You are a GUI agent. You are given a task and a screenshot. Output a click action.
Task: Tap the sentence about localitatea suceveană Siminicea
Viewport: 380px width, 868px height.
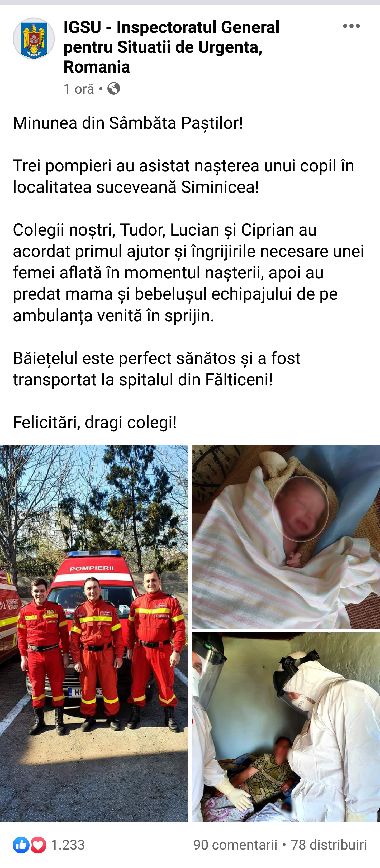(x=184, y=176)
